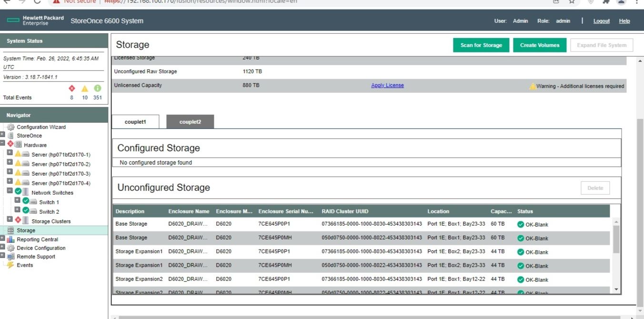This screenshot has width=644, height=319.
Task: Expand the Server hp071bf2d170-3 node
Action: click(10, 172)
